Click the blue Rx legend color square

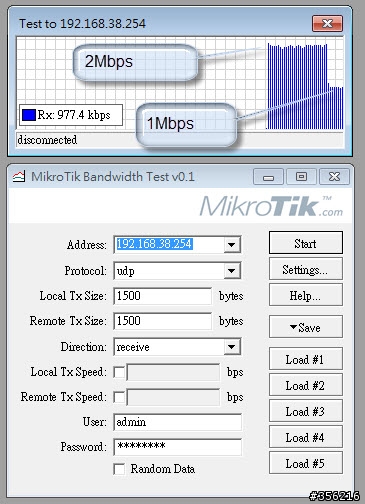pyautogui.click(x=29, y=115)
